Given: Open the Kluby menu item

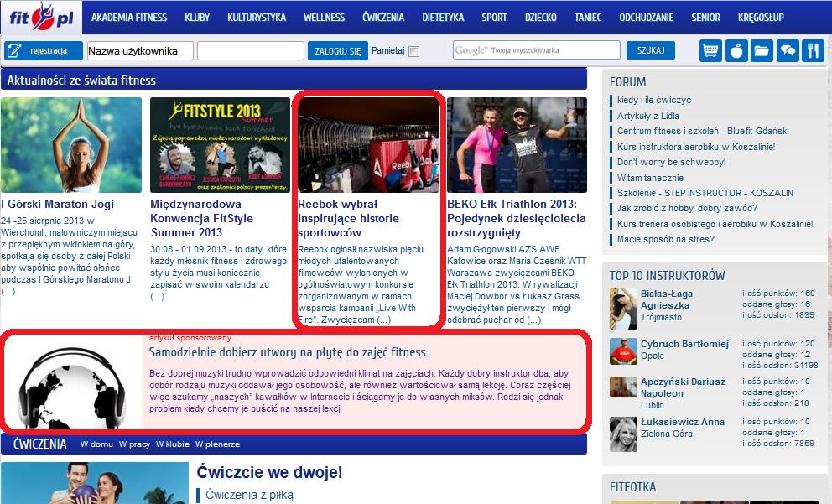Looking at the screenshot, I should [197, 18].
